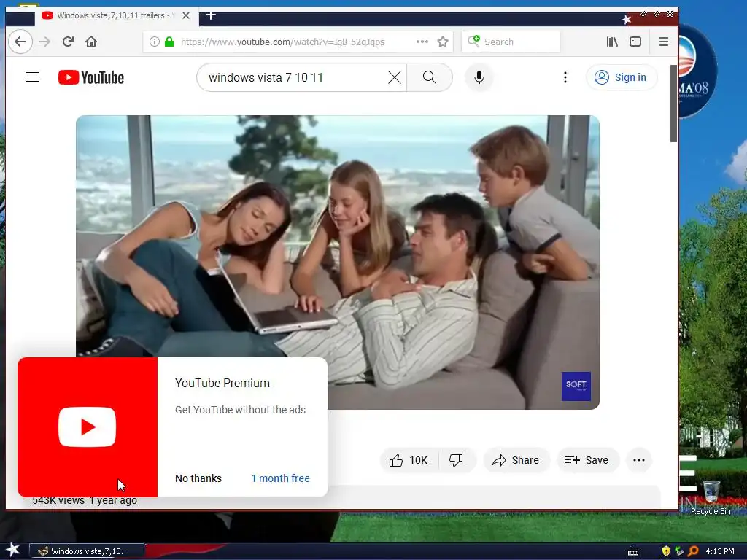Select Windows vista,7,10 taskbar button

pyautogui.click(x=87, y=551)
